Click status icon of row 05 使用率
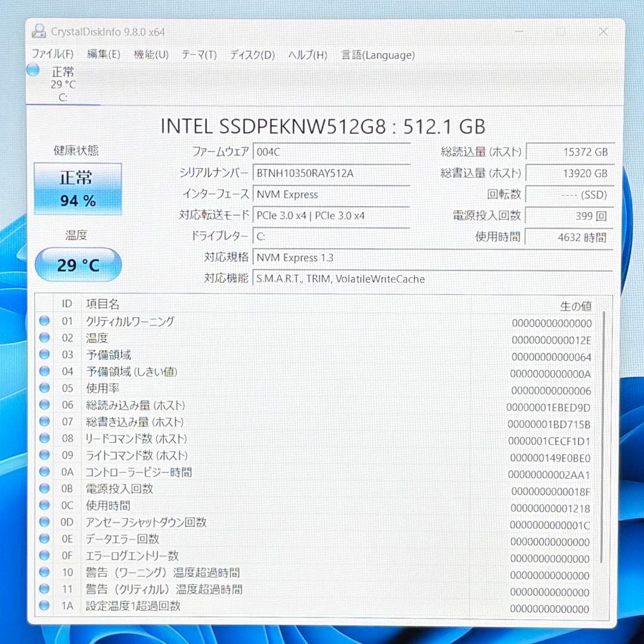 (44, 388)
